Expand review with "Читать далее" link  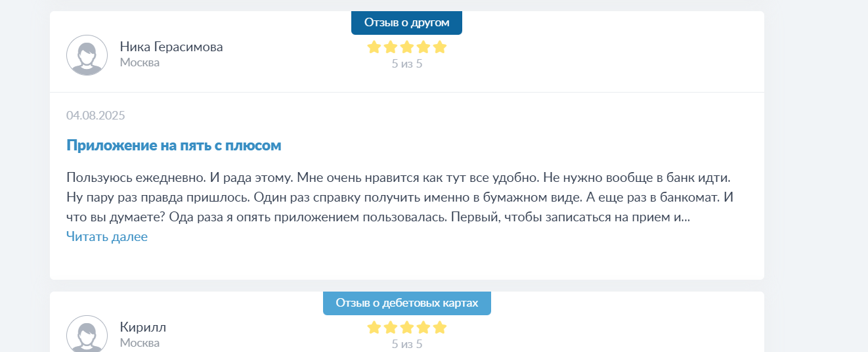coord(107,236)
